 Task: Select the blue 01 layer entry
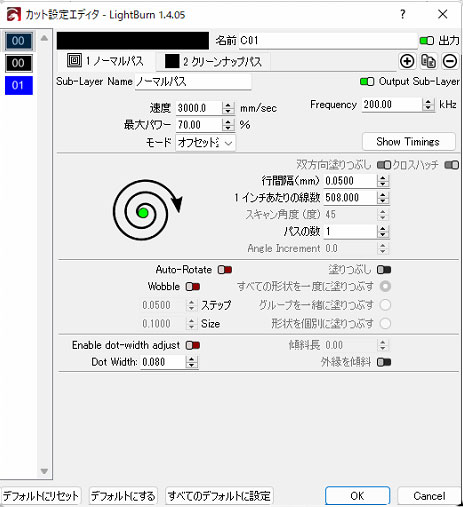[x=19, y=85]
